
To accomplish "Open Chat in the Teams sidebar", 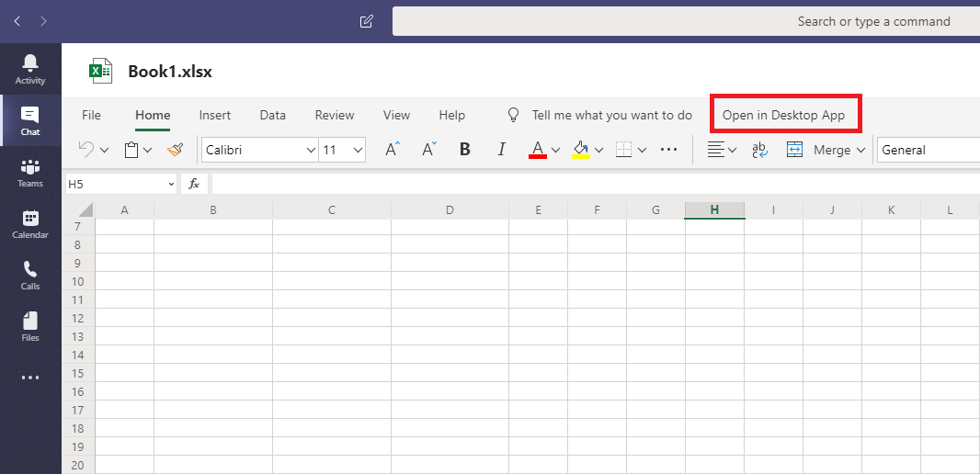I will (x=30, y=120).
